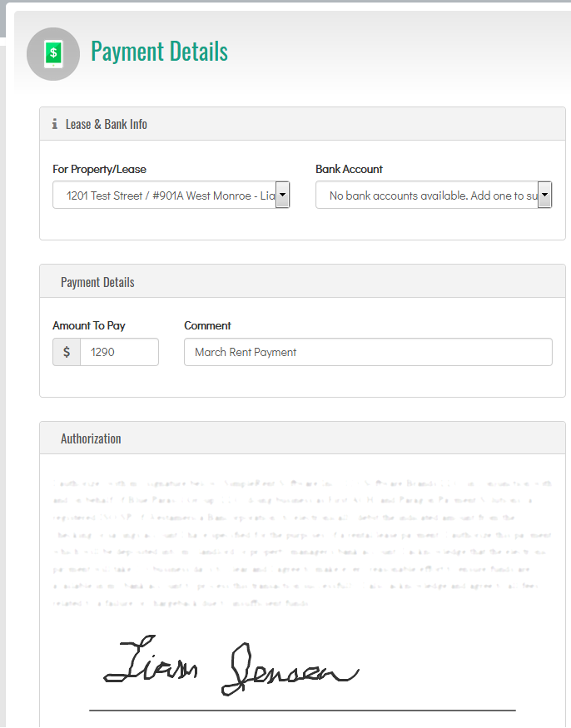571x728 pixels.
Task: Click the Comment field with March Rent Payment
Action: coord(368,352)
